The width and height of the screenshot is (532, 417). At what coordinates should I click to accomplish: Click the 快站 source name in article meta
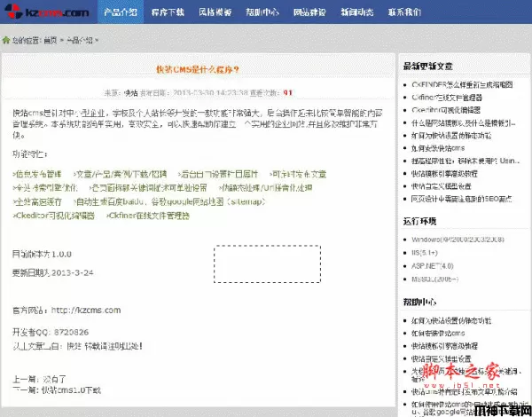click(x=130, y=92)
